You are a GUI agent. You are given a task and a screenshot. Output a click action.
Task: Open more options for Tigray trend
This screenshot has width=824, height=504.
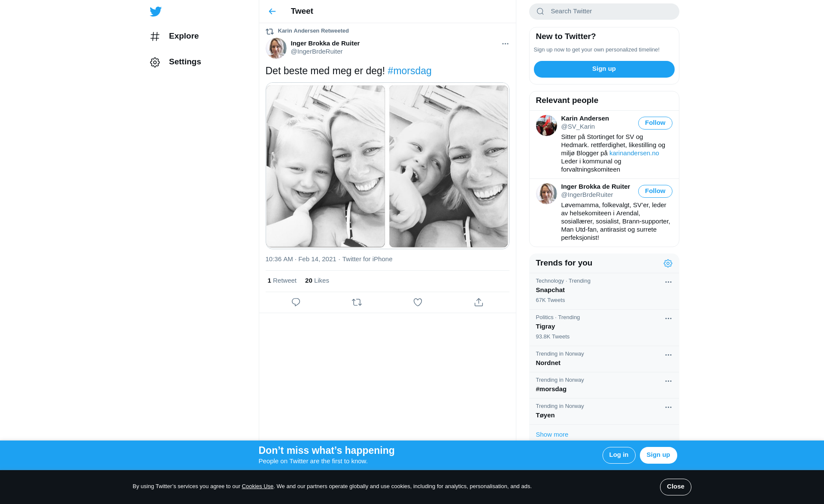(668, 319)
